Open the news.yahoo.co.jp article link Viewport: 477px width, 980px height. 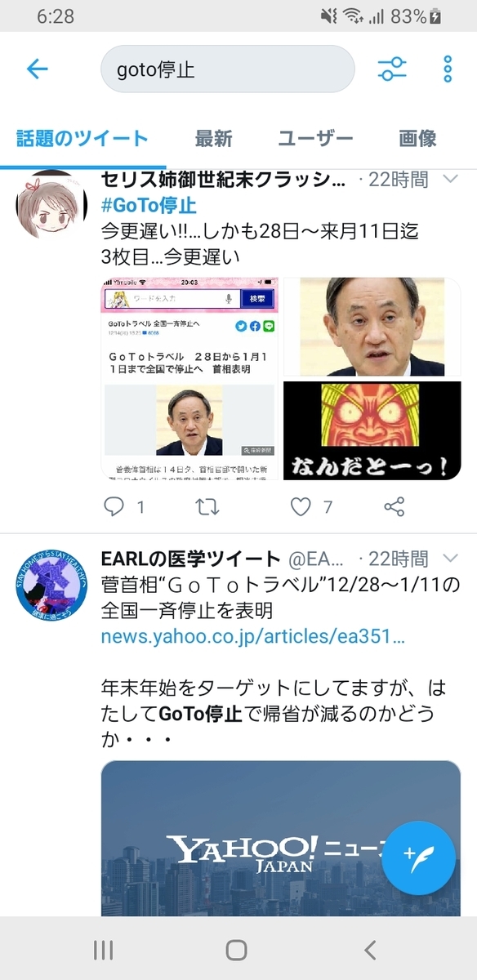coord(253,637)
